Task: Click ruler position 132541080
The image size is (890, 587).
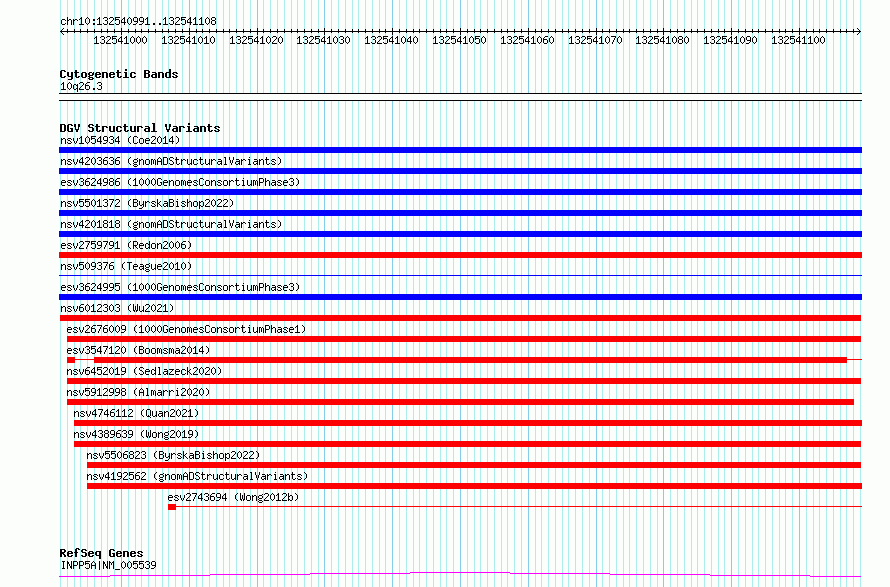Action: coord(662,40)
